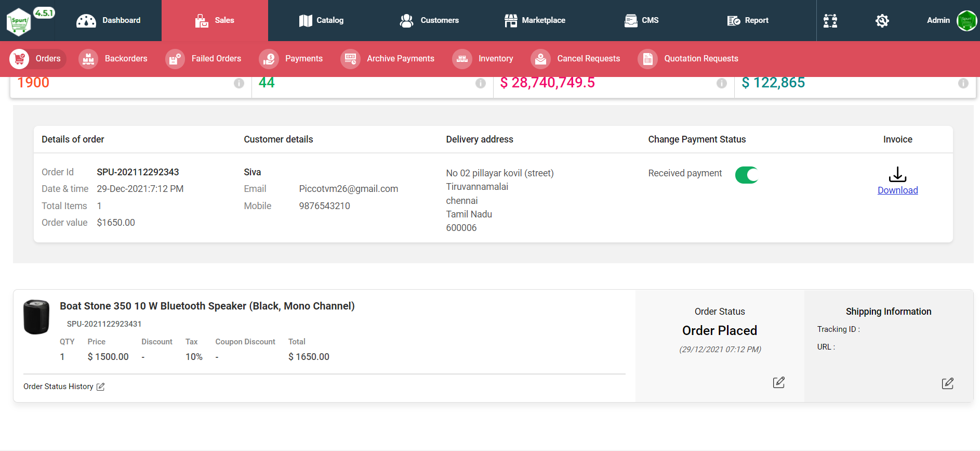Switch to the Archive Payments tab
The height and width of the screenshot is (451, 980).
pos(387,59)
